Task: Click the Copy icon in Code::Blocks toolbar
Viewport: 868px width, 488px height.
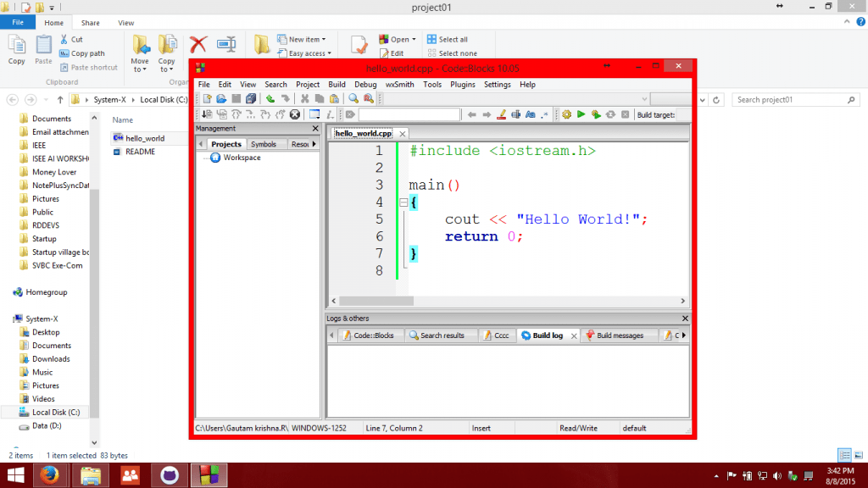Action: click(x=320, y=99)
